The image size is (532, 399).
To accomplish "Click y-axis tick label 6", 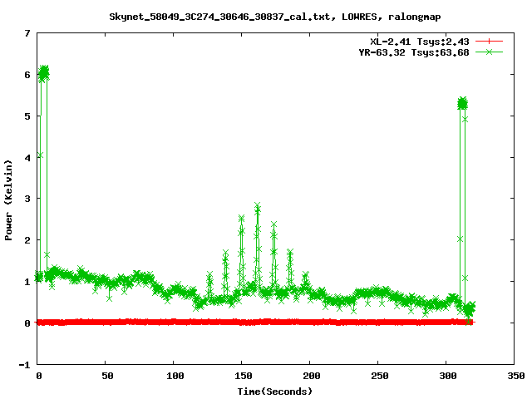I will [27, 75].
